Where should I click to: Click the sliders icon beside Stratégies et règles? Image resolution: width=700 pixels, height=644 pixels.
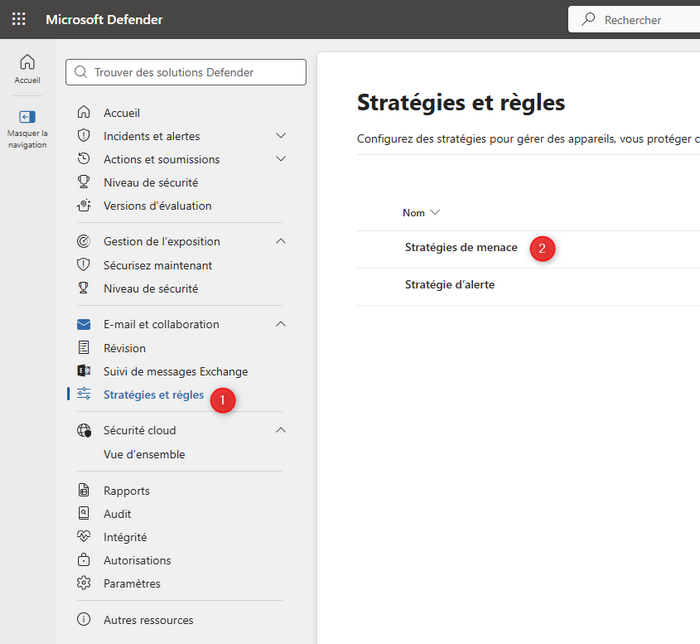[x=84, y=394]
